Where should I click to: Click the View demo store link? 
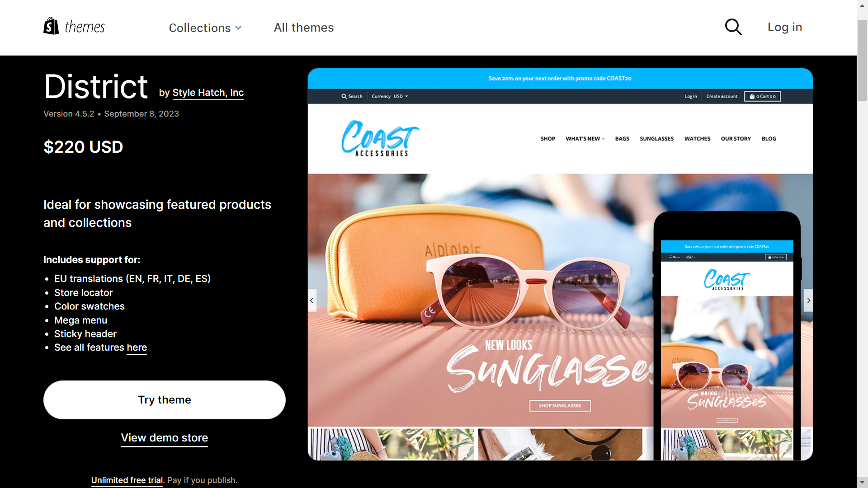click(164, 437)
